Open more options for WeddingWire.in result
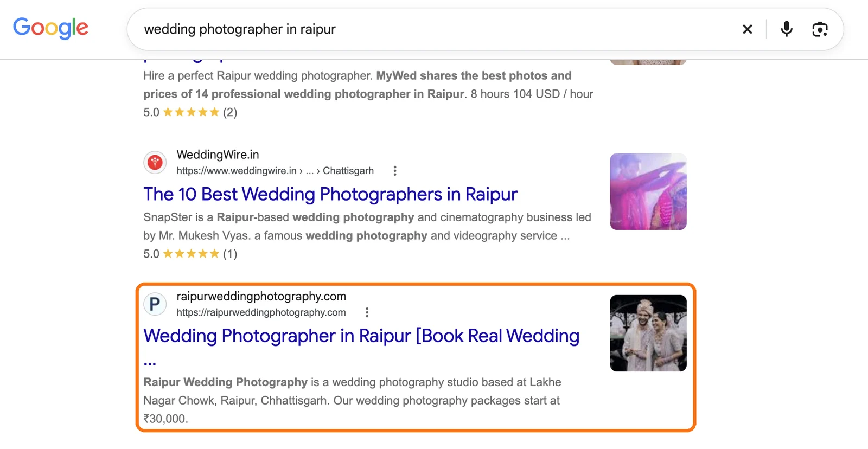Image resolution: width=868 pixels, height=449 pixels. 395,171
